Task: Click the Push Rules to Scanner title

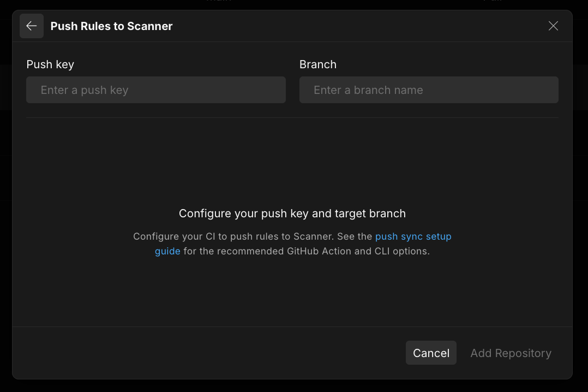Action: [x=111, y=26]
